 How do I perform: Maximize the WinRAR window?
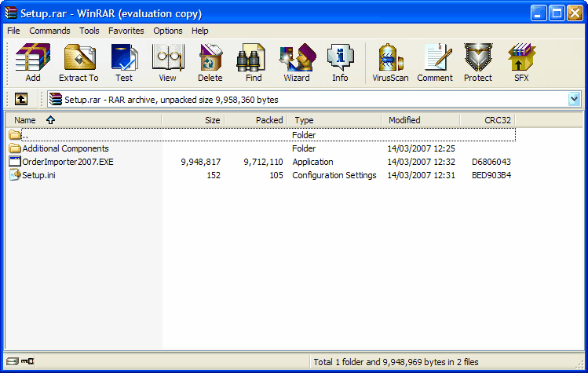tap(557, 13)
